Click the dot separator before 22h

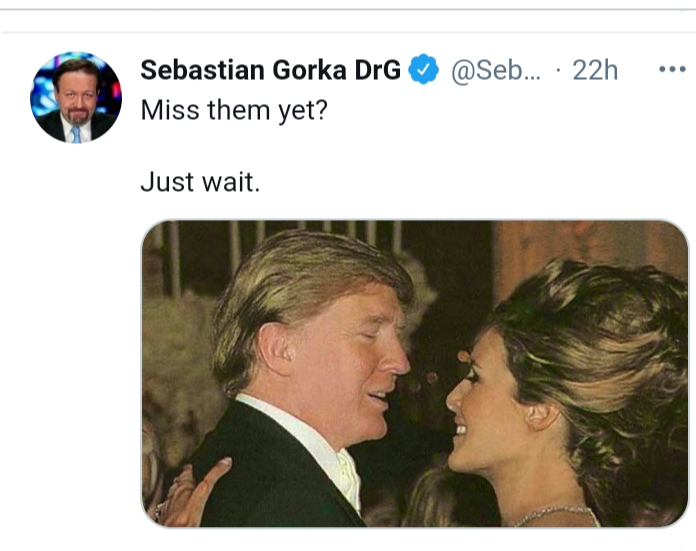557,69
